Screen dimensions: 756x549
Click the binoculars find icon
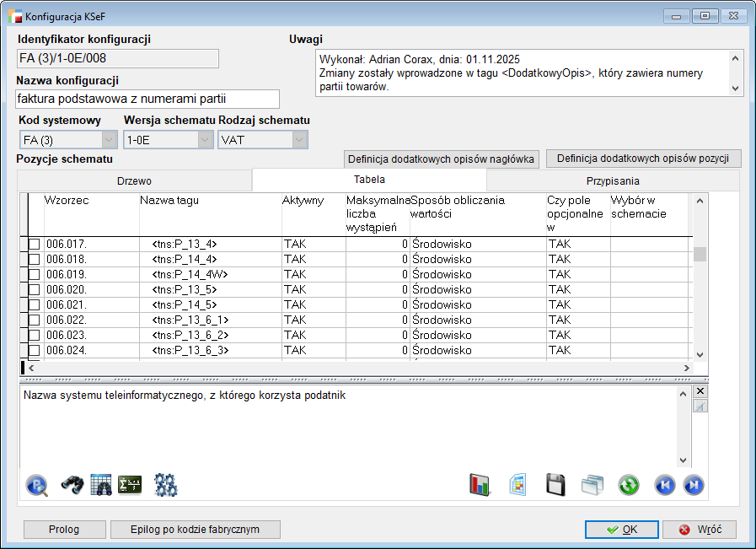tap(71, 485)
